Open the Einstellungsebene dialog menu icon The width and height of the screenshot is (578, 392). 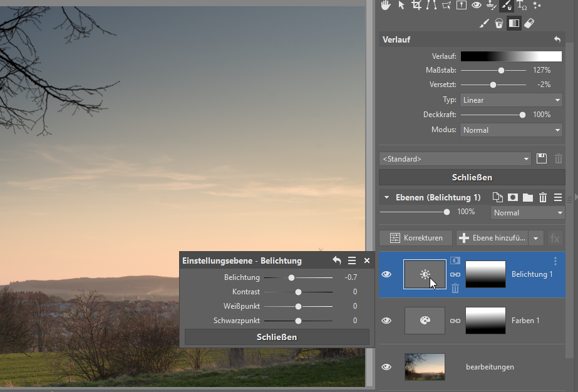point(352,260)
